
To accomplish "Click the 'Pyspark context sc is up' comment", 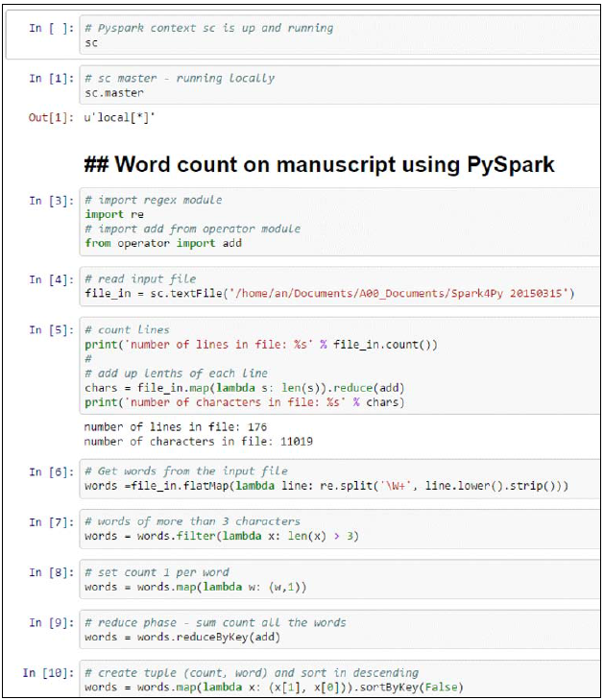I will click(209, 28).
